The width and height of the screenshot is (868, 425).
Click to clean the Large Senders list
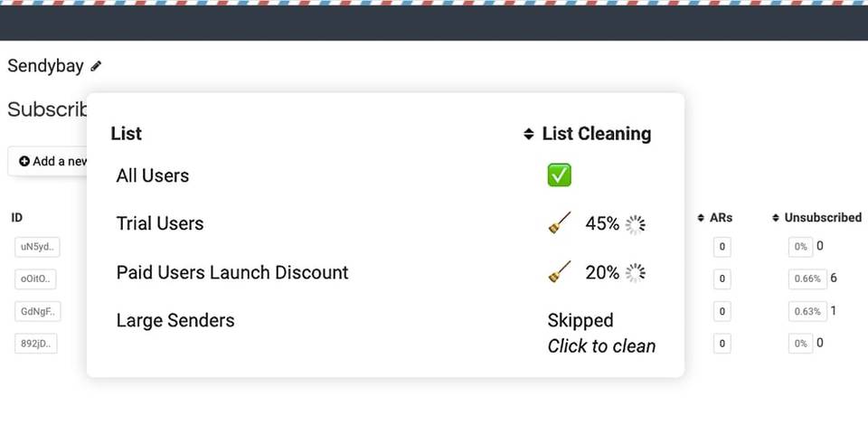click(601, 345)
